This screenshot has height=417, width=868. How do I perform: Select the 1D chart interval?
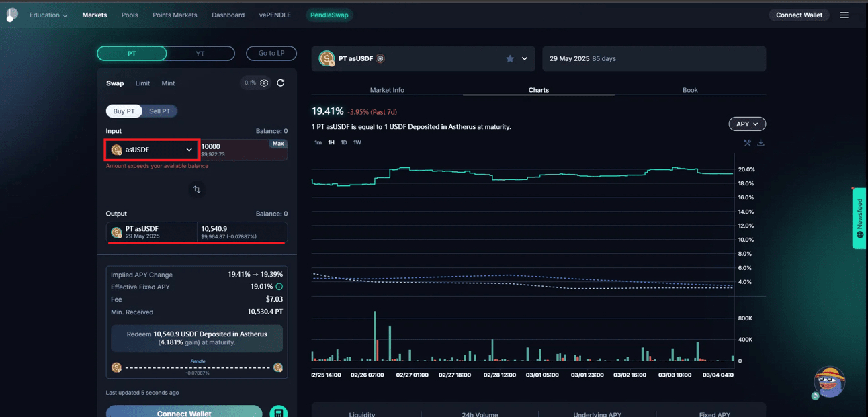coord(343,142)
